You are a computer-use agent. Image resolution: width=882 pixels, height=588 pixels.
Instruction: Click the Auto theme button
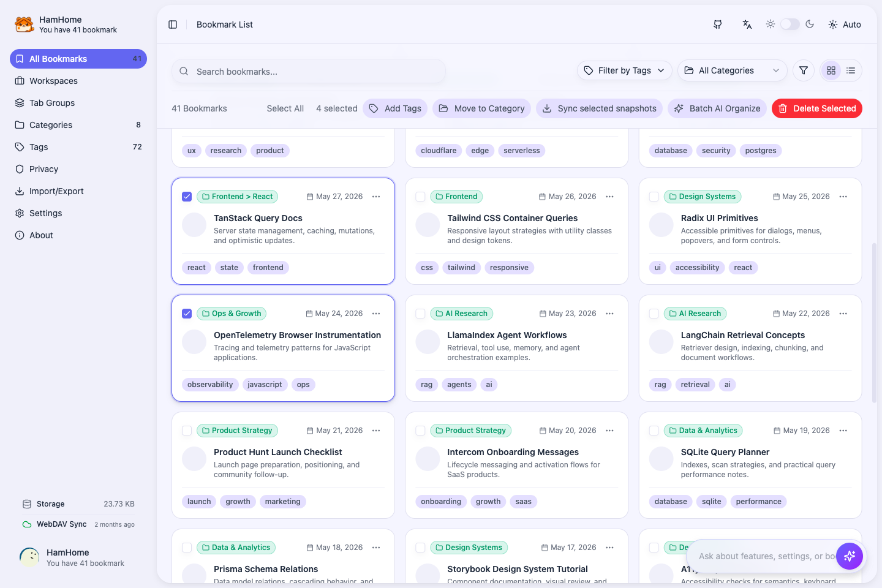pyautogui.click(x=845, y=24)
